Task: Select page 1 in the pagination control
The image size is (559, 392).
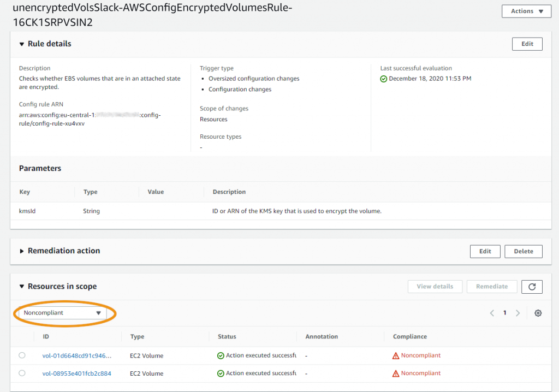Action: 504,313
